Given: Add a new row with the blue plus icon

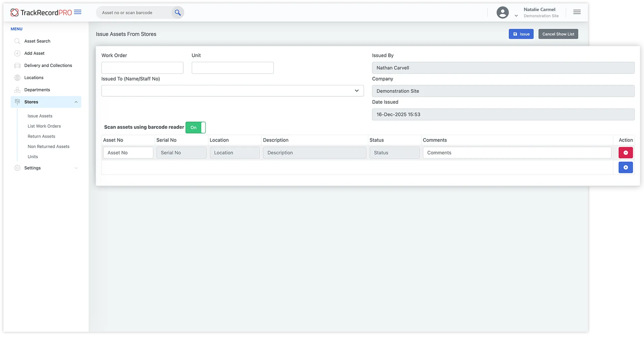Looking at the screenshot, I should pyautogui.click(x=625, y=167).
